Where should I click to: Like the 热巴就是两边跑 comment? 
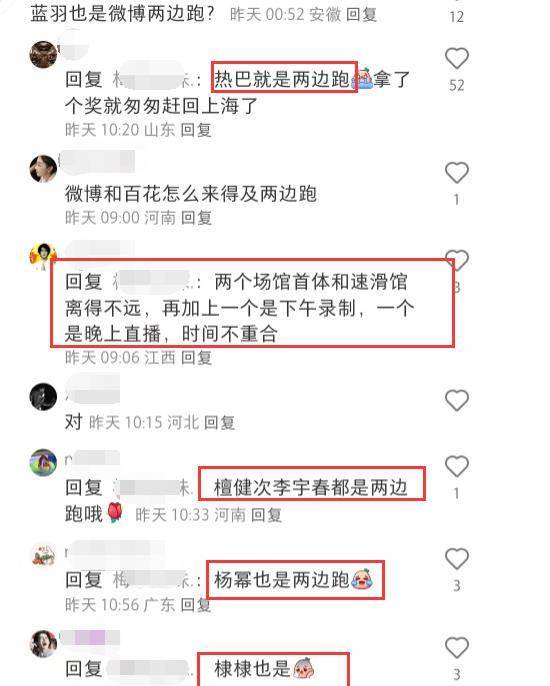pyautogui.click(x=457, y=59)
